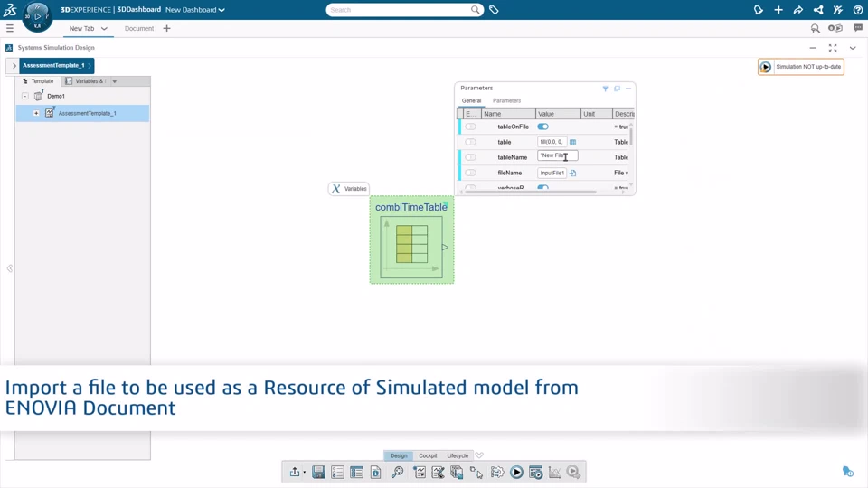The image size is (868, 488).
Task: Toggle expose switch for table row
Action: point(470,142)
